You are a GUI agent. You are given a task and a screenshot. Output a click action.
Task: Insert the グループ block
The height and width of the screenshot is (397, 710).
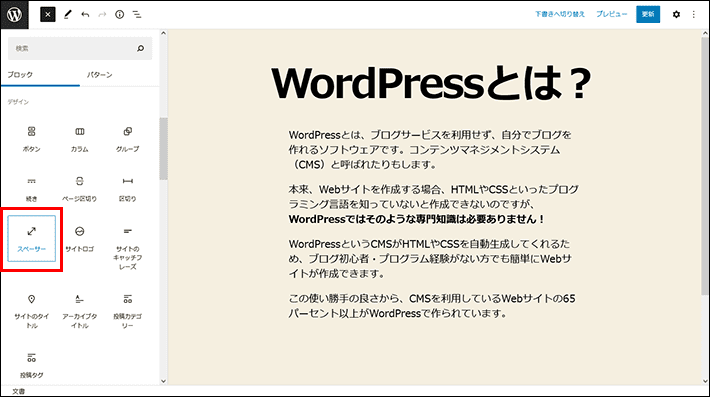[x=128, y=139]
